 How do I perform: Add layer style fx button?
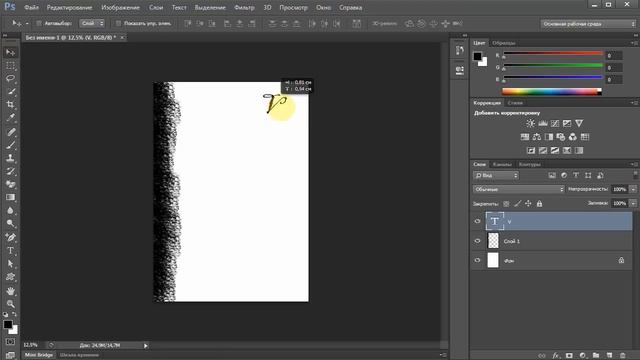click(556, 356)
